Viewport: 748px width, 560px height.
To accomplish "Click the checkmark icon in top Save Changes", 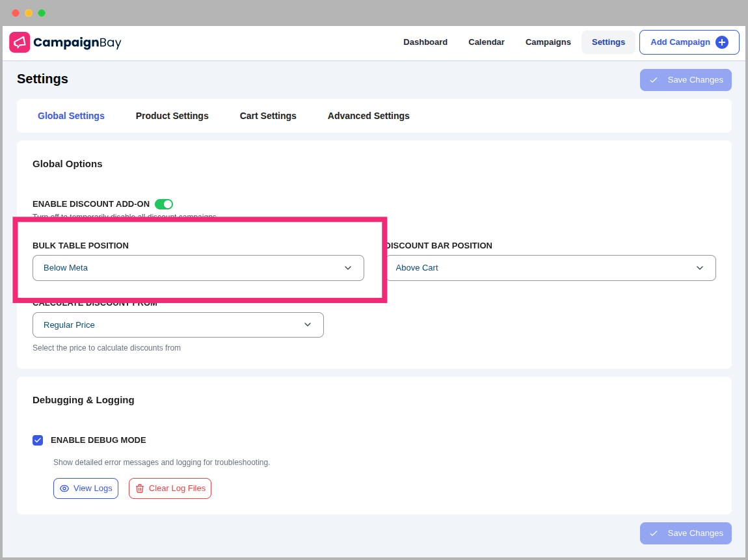I will pos(654,80).
